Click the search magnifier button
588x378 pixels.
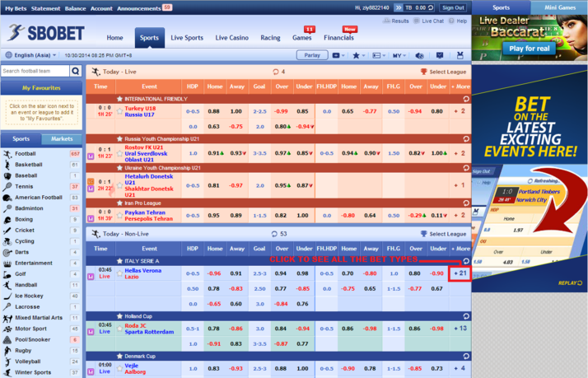76,71
